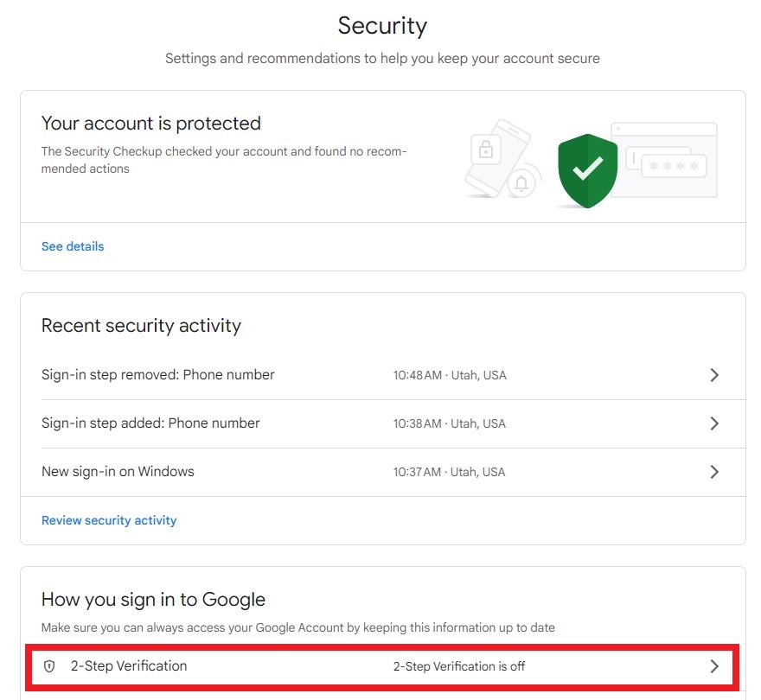
Task: Click '2-Step Verification is off' status text
Action: tap(459, 666)
